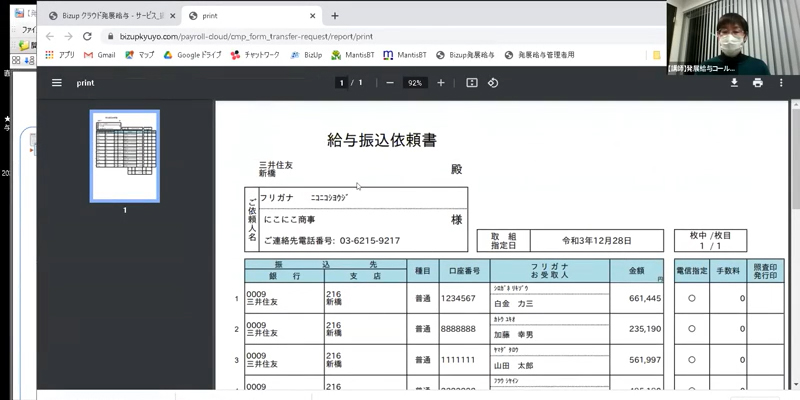Reload the page with the refresh icon
This screenshot has width=800, height=400.
[x=87, y=36]
